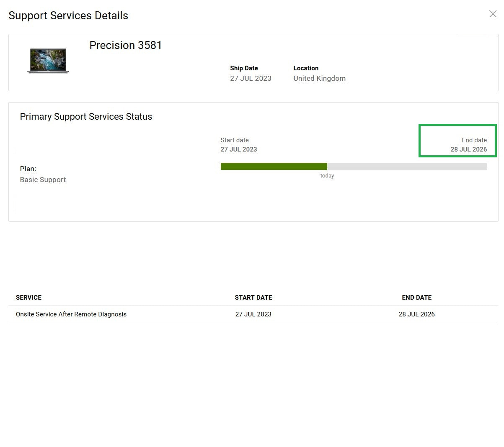The image size is (504, 447).
Task: Click the today marker under progress bar
Action: [327, 176]
